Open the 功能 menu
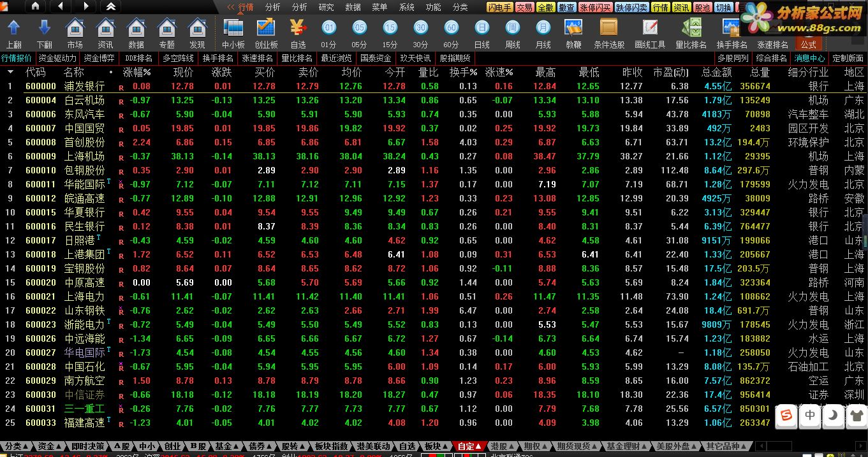Screen dimensions: 868x457 pyautogui.click(x=433, y=7)
